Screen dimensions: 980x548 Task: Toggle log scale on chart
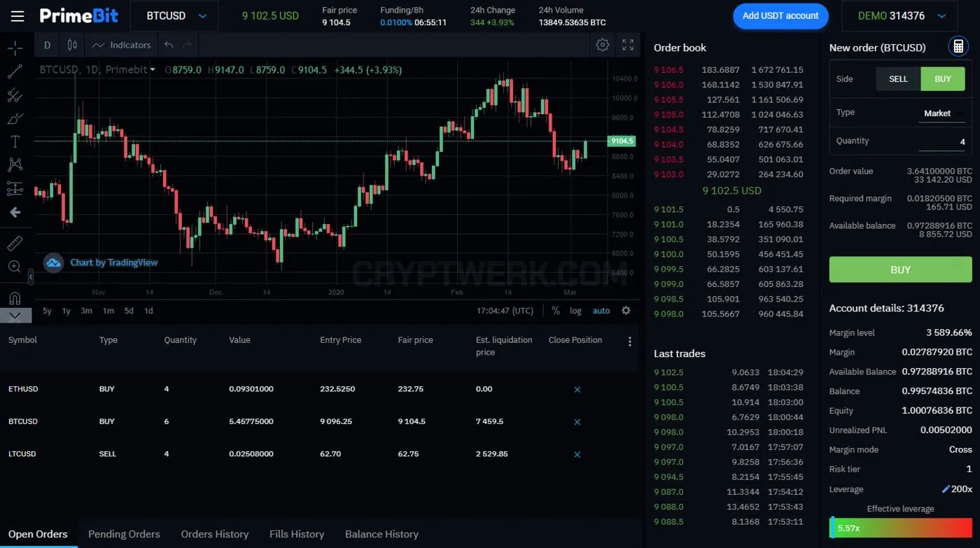[x=575, y=311]
